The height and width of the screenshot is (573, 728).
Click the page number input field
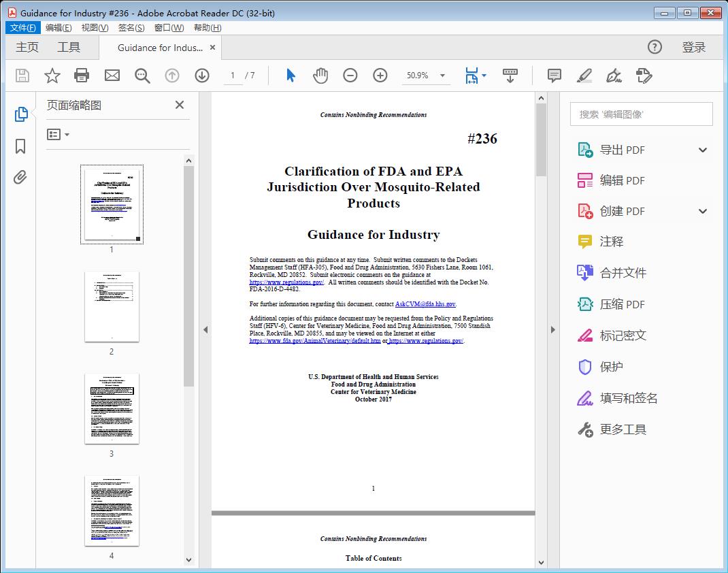pyautogui.click(x=235, y=76)
